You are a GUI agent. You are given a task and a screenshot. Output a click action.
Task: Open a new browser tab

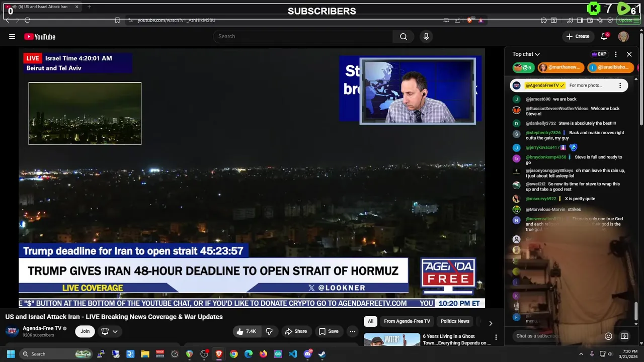89,7
